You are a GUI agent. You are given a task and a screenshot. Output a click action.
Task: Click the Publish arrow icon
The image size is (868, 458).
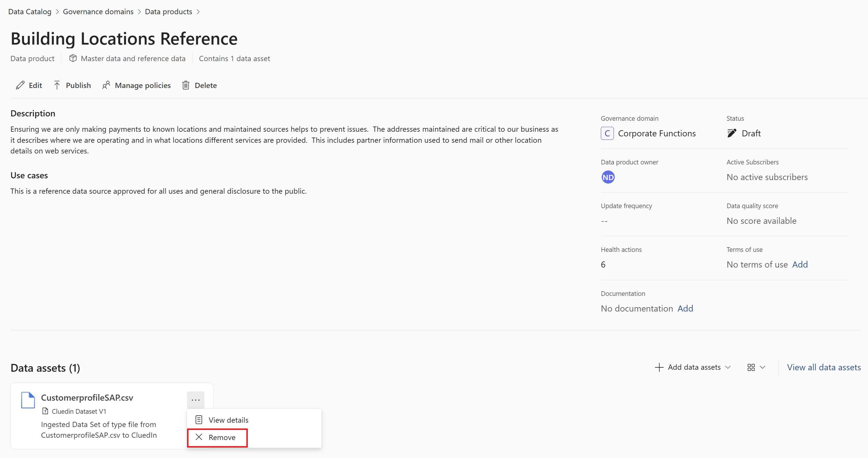(57, 85)
